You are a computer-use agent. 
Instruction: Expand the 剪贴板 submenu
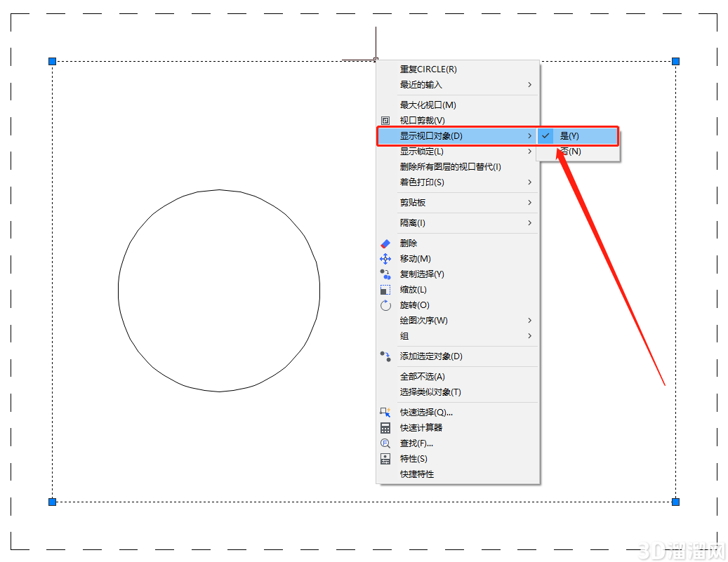click(x=458, y=203)
